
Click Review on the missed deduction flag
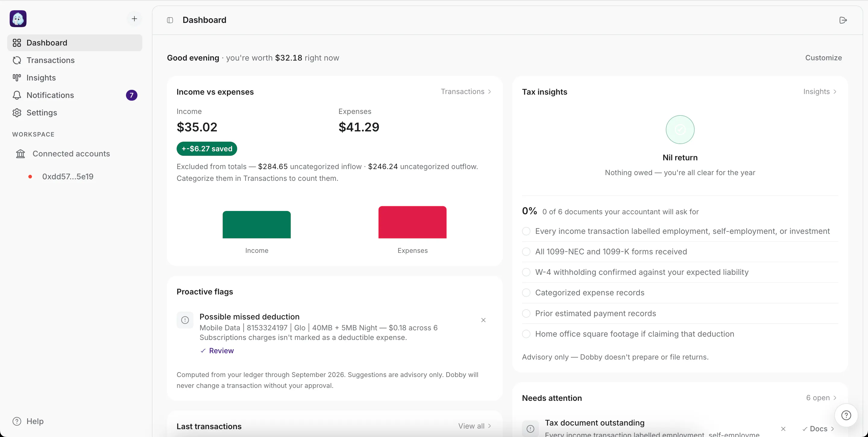217,351
